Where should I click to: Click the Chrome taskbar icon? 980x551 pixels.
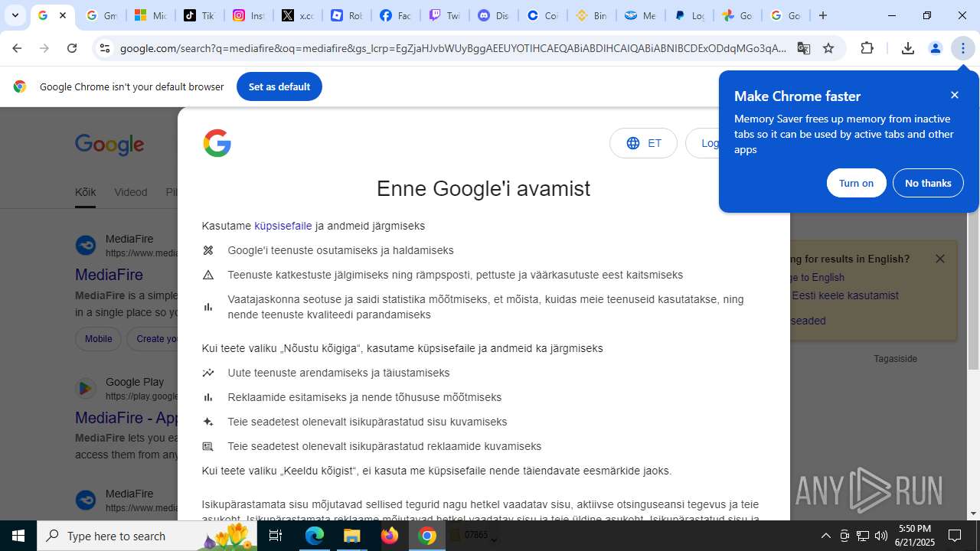point(427,536)
